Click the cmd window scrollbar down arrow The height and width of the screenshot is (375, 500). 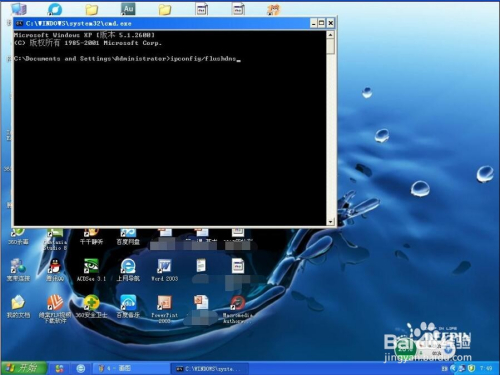point(330,222)
